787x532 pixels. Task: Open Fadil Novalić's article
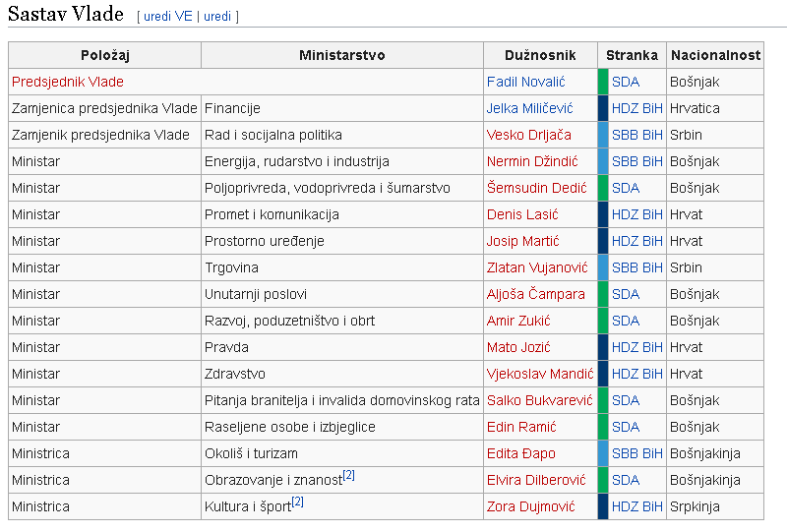(526, 82)
